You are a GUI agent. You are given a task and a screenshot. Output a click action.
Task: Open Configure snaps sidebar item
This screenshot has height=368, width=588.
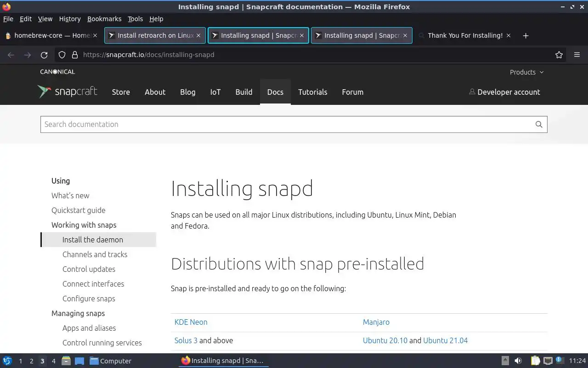pos(89,299)
